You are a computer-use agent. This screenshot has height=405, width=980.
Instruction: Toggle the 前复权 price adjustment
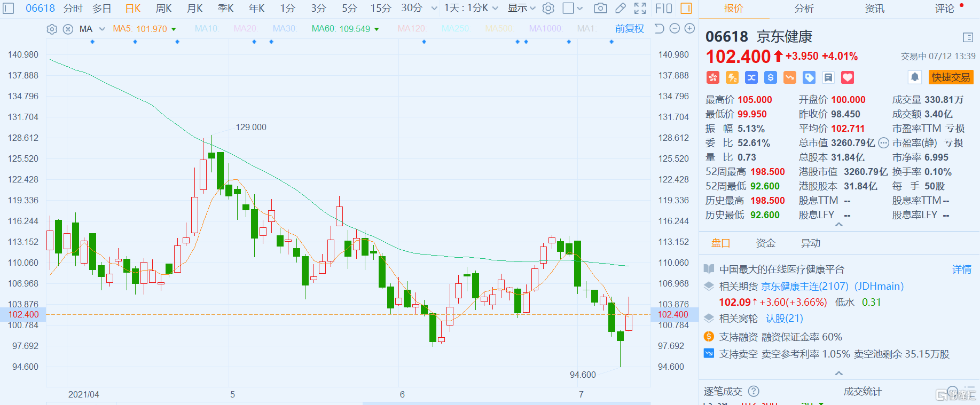click(629, 29)
